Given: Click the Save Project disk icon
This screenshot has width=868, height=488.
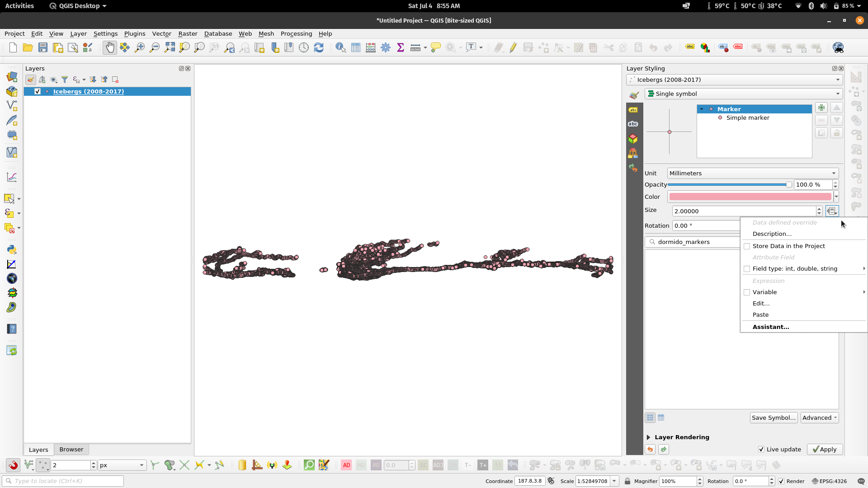Looking at the screenshot, I should (43, 47).
